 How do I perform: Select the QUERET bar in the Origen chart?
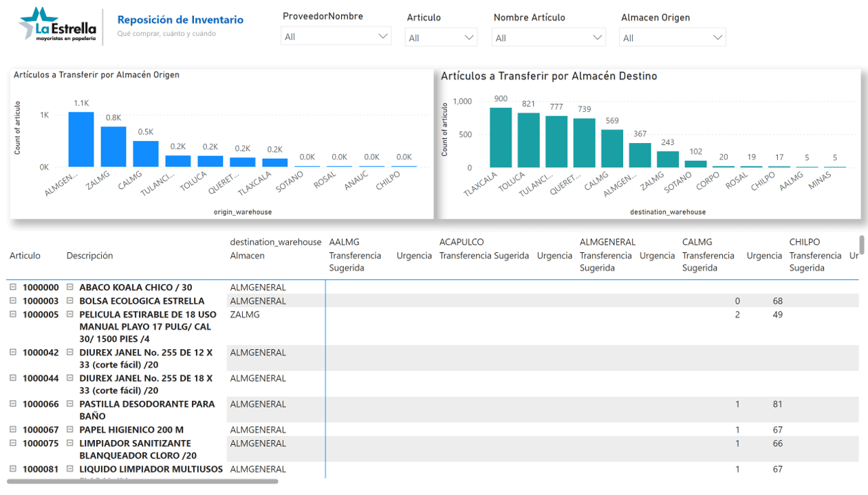243,162
